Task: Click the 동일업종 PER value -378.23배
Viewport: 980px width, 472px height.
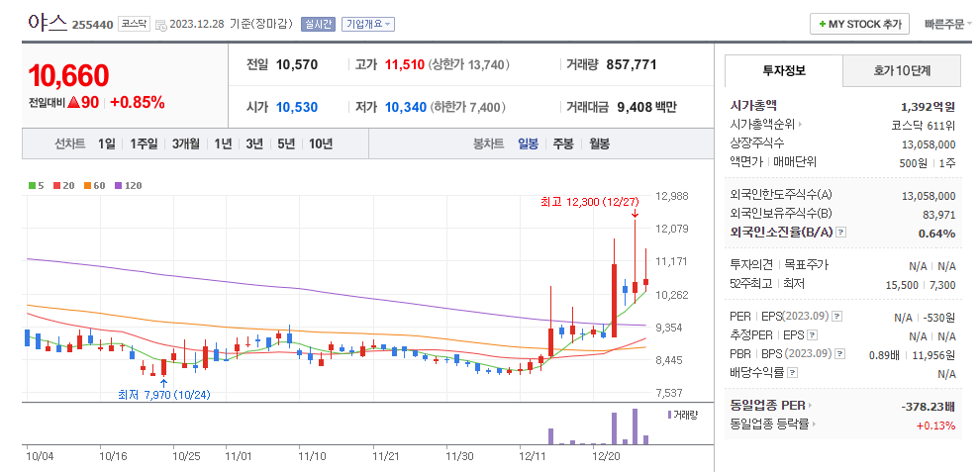Action: (x=929, y=407)
